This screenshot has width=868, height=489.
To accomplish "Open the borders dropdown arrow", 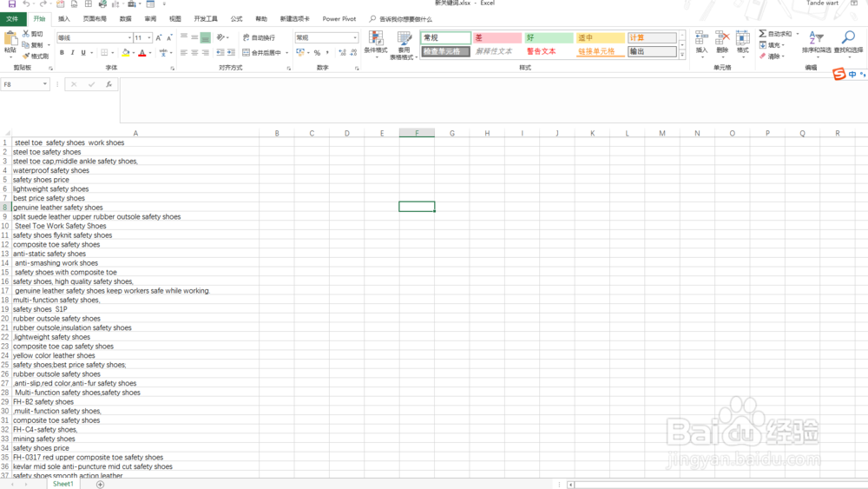I will click(x=112, y=53).
